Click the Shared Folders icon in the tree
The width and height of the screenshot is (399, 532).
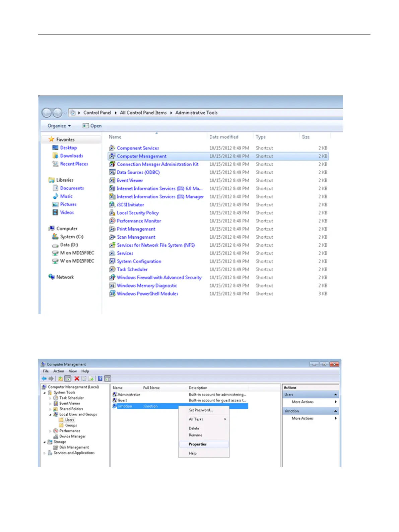coord(56,409)
